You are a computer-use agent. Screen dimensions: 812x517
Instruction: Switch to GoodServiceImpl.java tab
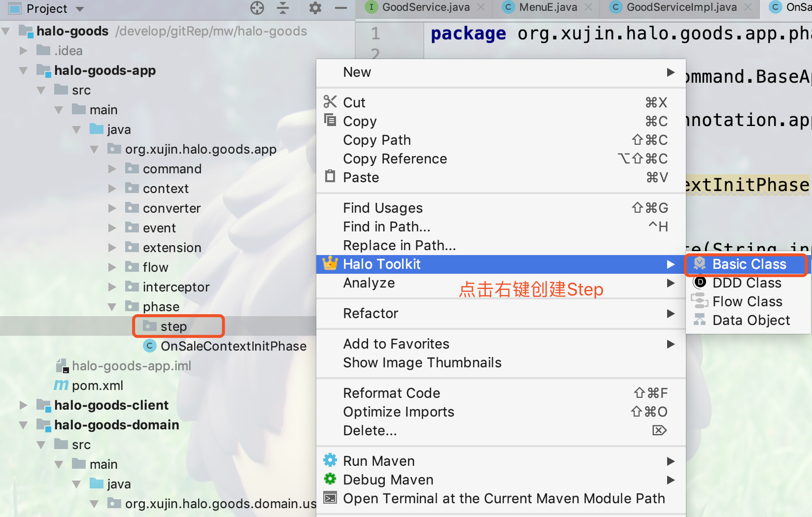(681, 7)
